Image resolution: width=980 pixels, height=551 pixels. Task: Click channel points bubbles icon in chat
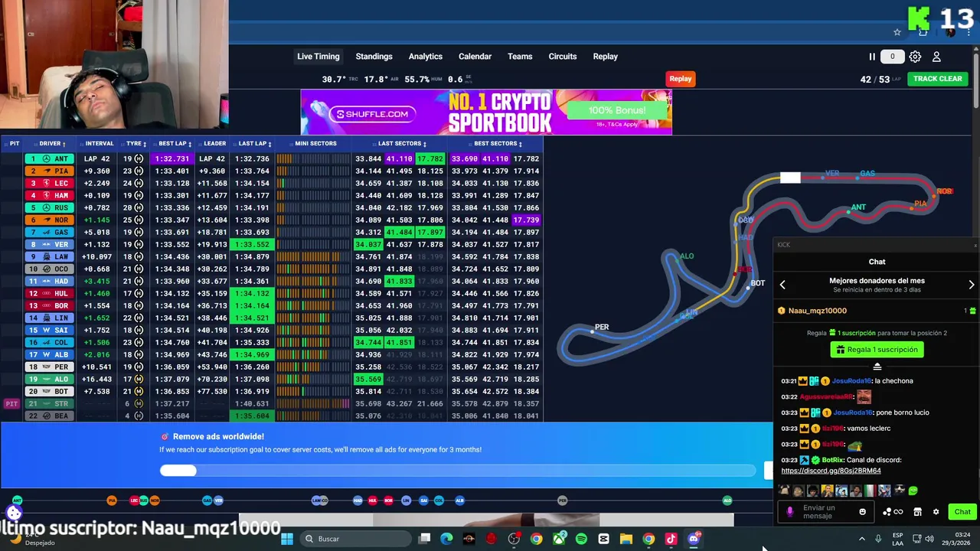tap(887, 512)
